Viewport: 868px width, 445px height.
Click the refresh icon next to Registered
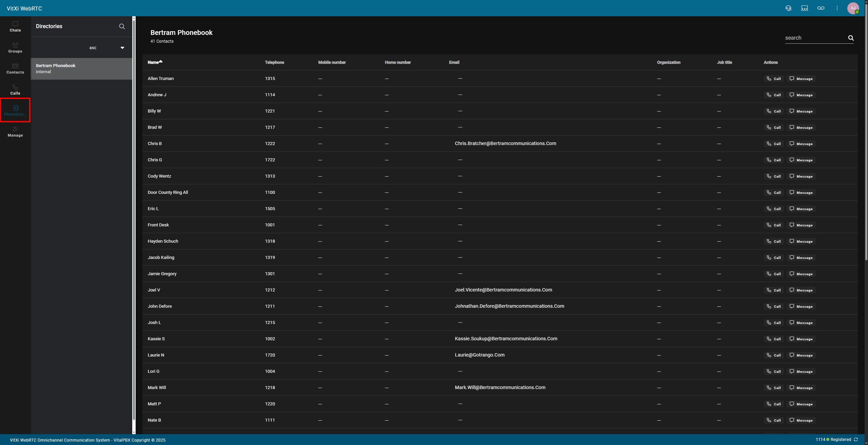(856, 440)
